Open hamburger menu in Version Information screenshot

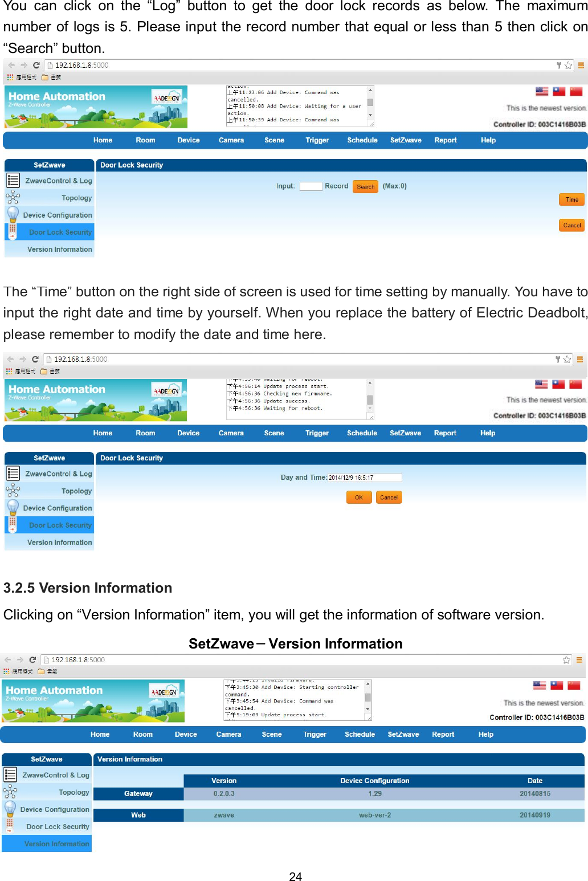(x=579, y=660)
